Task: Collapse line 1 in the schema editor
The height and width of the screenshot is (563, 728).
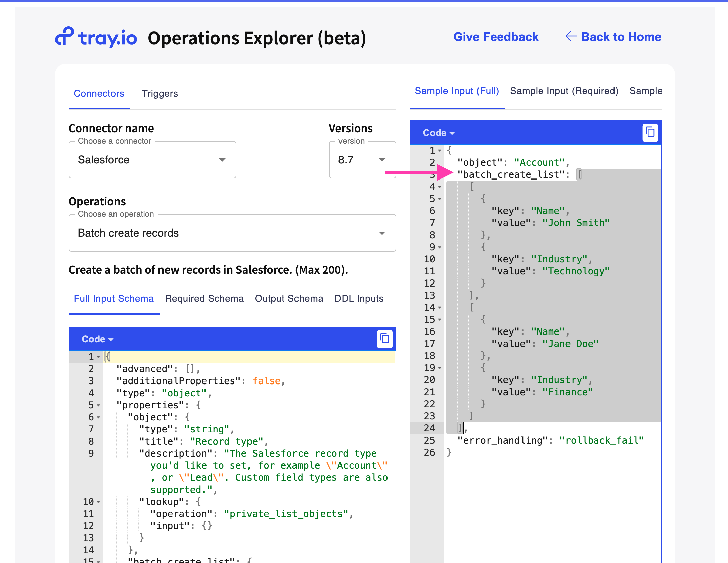Action: click(x=98, y=357)
